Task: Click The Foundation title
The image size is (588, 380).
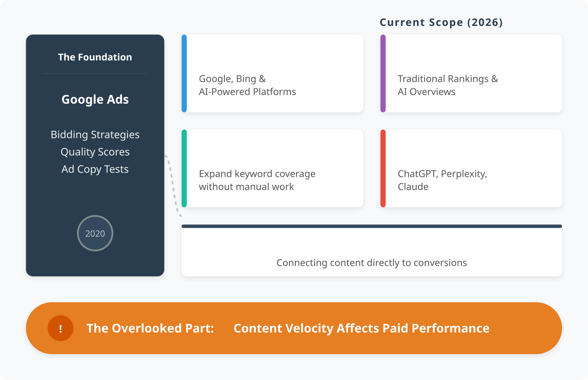Action: tap(95, 57)
